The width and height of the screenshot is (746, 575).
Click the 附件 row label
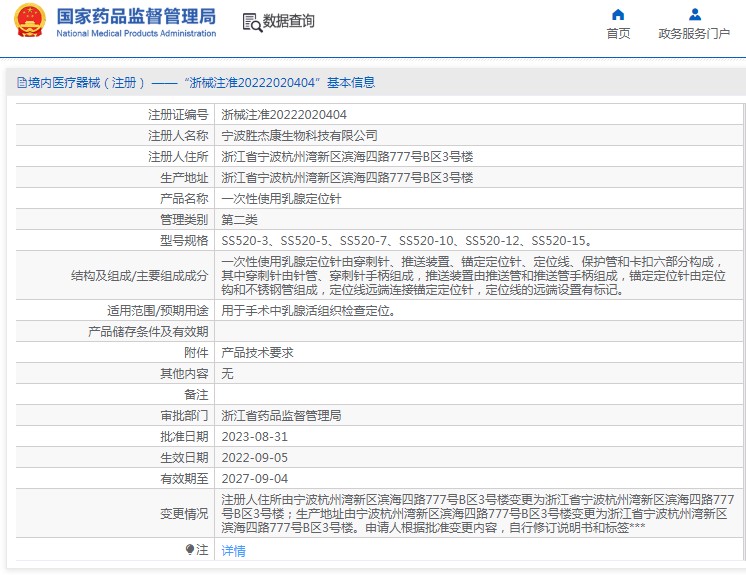tap(196, 353)
